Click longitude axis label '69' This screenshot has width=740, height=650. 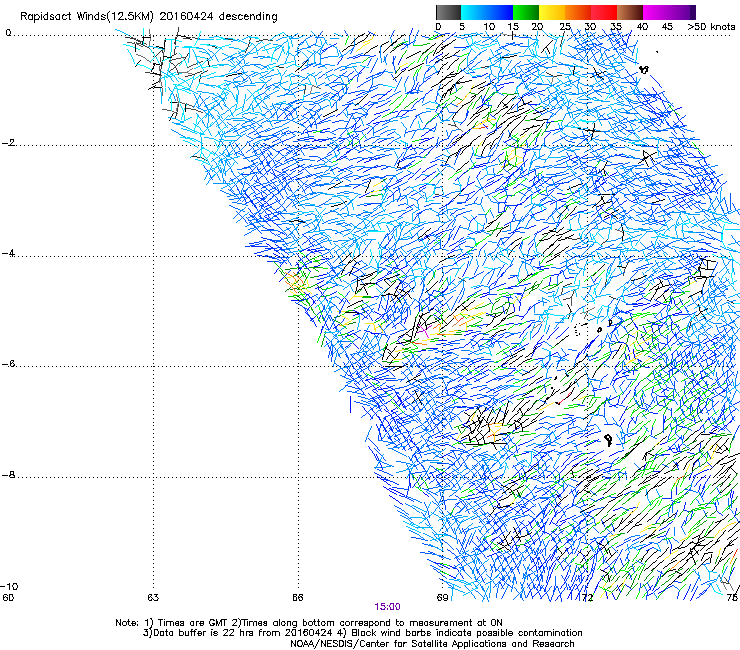pyautogui.click(x=442, y=598)
